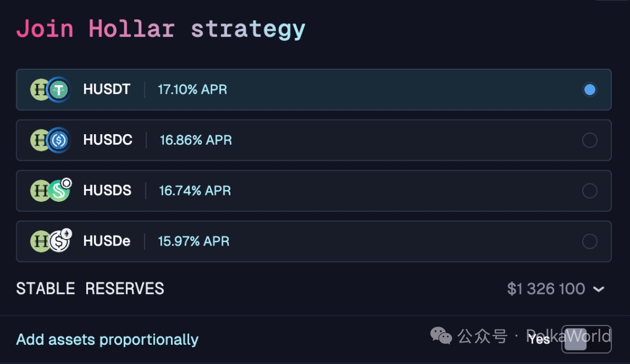Click the Hollar H icon beside HUSDe

tap(40, 241)
